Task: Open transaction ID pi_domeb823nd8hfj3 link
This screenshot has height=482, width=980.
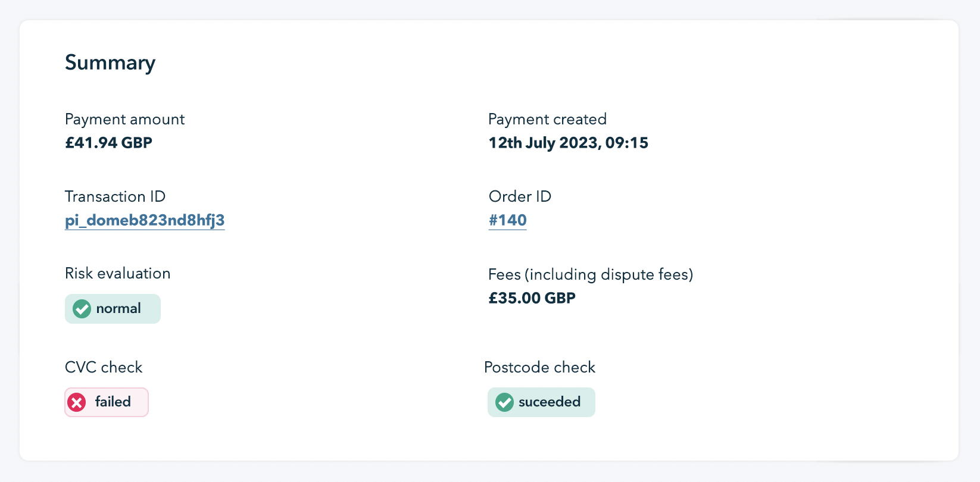Action: (145, 221)
